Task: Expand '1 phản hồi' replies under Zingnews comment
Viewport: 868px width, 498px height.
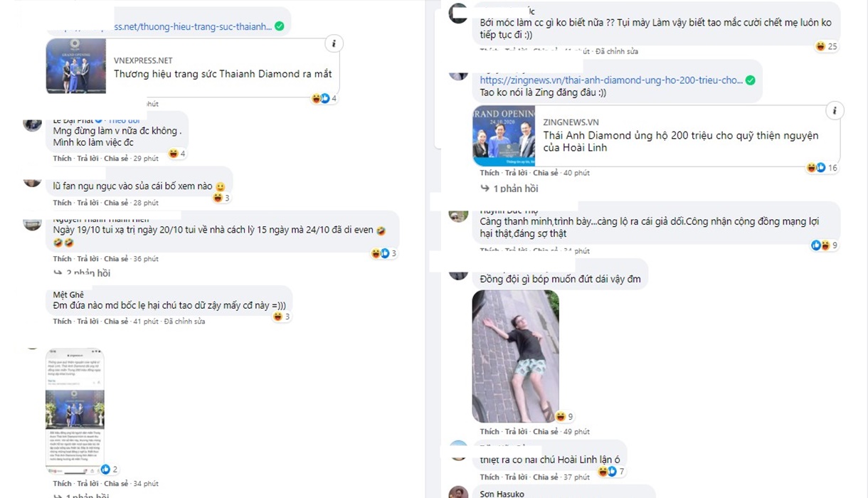Action: click(x=510, y=189)
